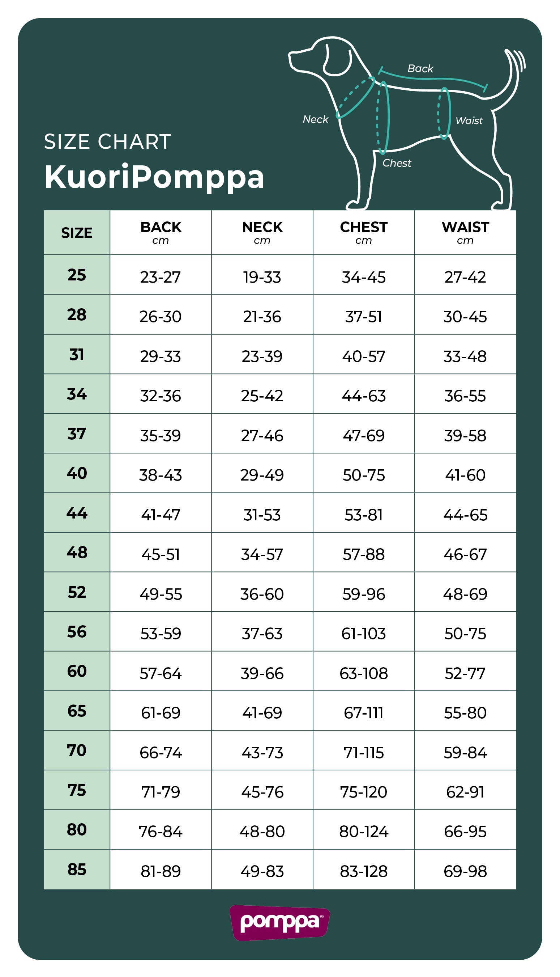Click the Waist label on the diagram
Image resolution: width=560 pixels, height=977 pixels.
click(469, 120)
